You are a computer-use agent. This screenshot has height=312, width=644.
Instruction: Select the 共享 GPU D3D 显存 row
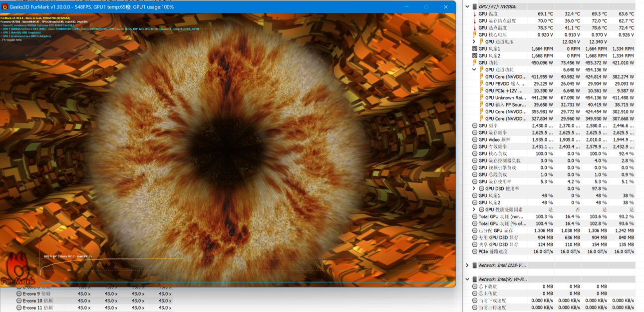553,245
